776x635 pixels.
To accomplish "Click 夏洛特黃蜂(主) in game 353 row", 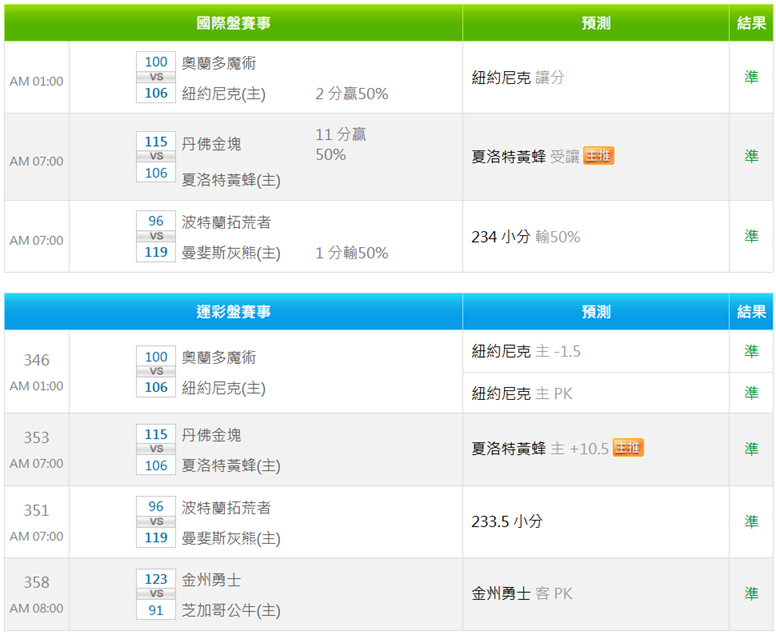I will tap(231, 465).
